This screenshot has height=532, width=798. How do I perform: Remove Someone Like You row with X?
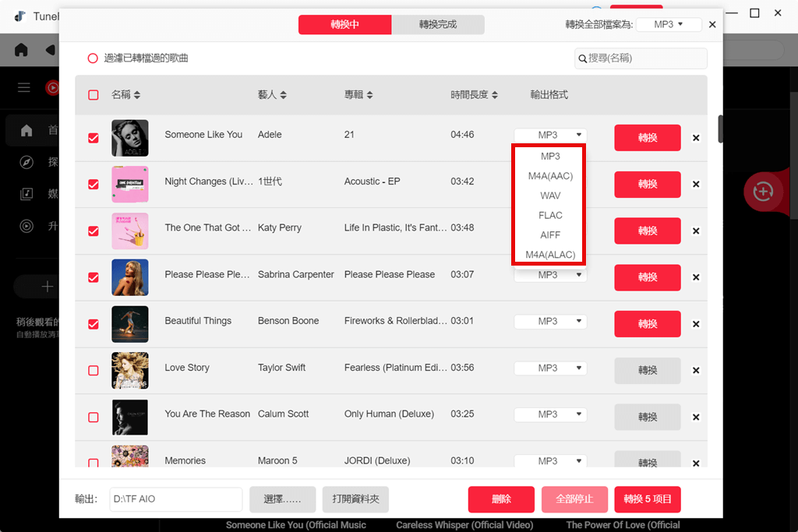point(696,138)
